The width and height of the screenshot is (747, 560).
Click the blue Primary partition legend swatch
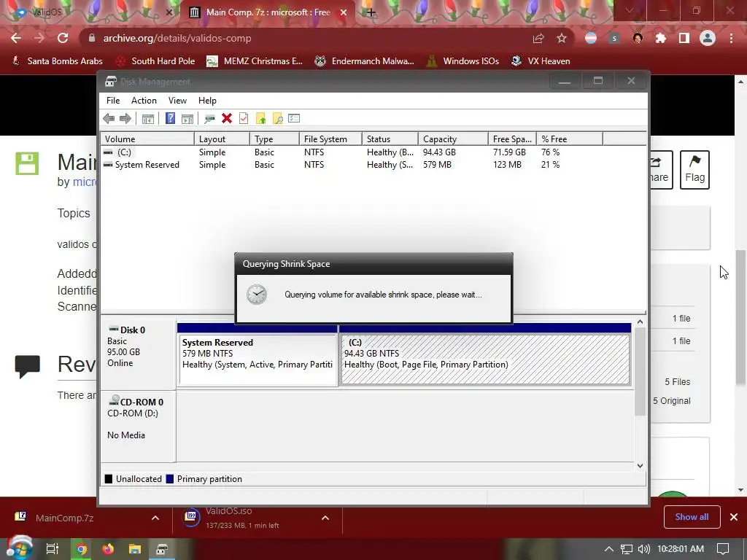click(169, 479)
